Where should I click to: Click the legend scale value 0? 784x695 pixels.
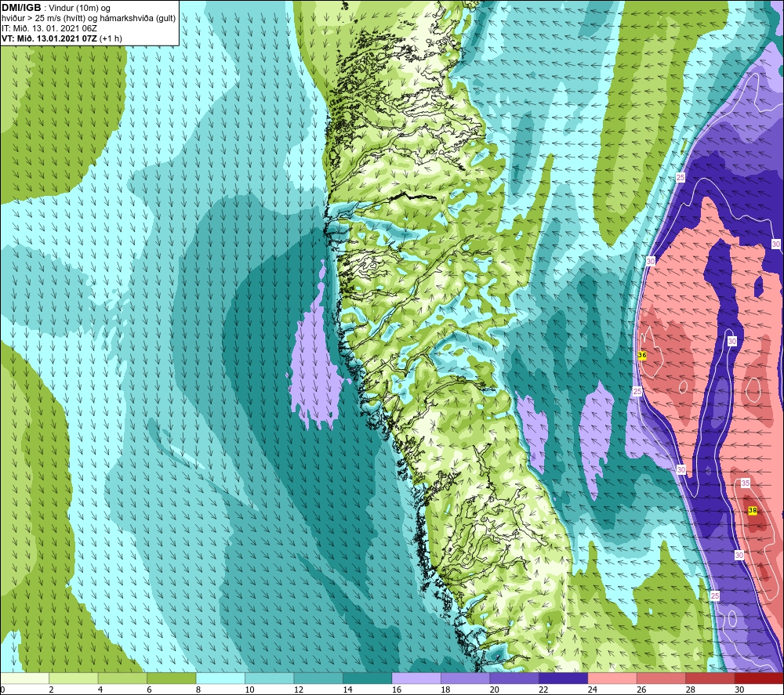click(2, 690)
